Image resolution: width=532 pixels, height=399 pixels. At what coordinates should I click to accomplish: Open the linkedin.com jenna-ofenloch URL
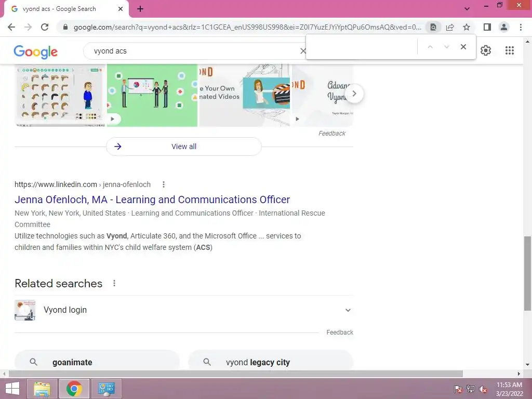click(x=83, y=184)
